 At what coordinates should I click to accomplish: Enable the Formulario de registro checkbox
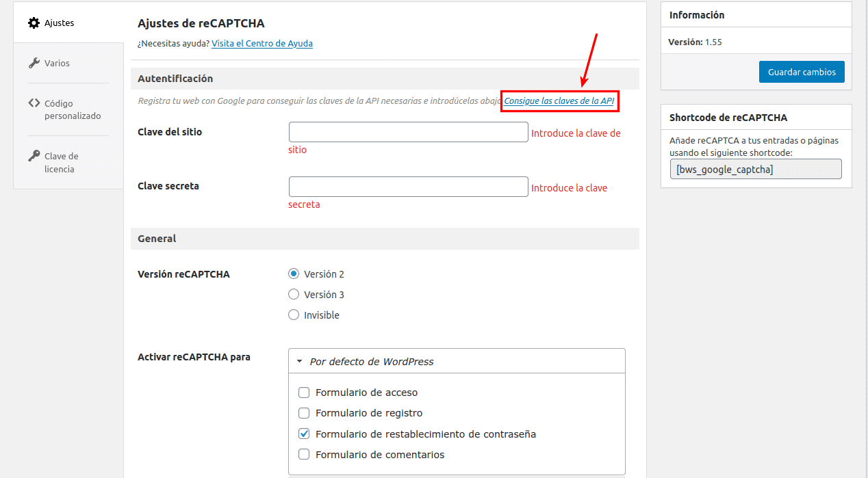304,413
